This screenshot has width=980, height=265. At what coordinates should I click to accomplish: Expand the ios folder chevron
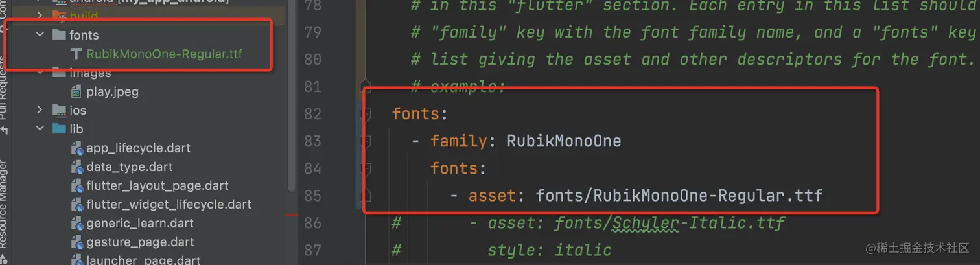(40, 110)
